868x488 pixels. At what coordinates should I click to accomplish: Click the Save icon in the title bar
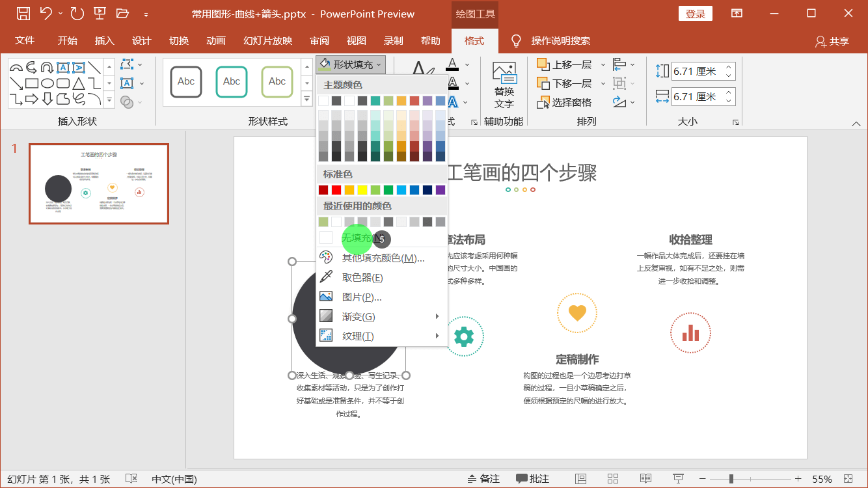tap(23, 13)
